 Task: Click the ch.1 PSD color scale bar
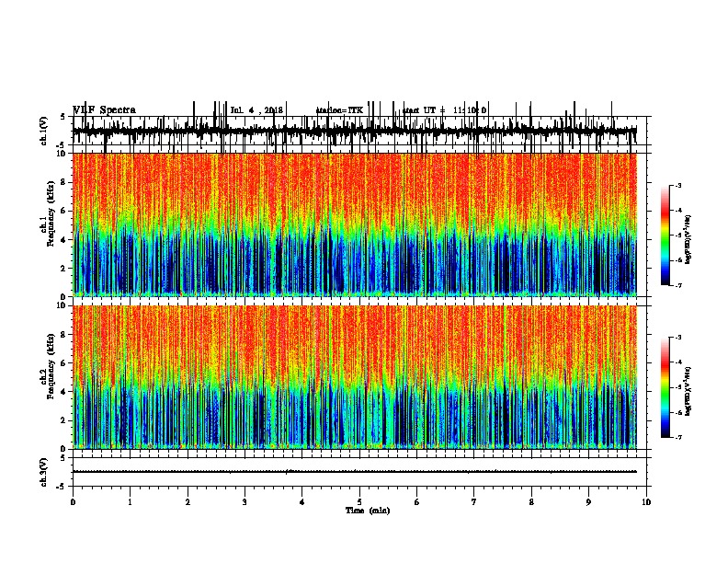[x=665, y=236]
